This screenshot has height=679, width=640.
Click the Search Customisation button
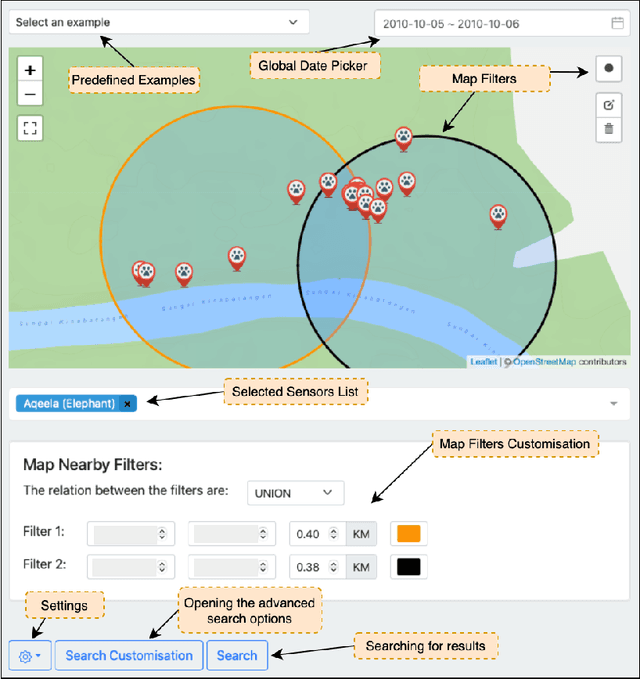point(129,656)
